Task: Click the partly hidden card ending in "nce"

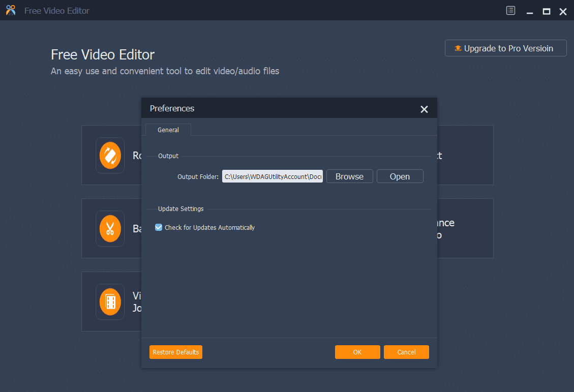Action: 465,229
